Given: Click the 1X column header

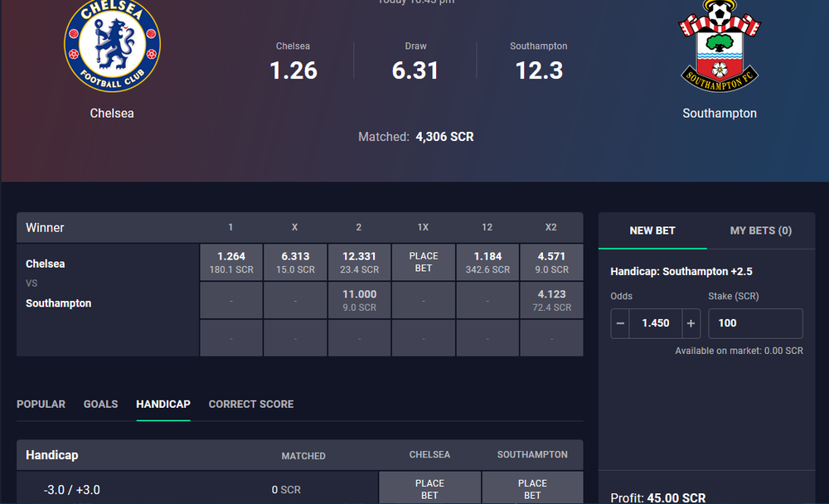Looking at the screenshot, I should click(x=423, y=227).
